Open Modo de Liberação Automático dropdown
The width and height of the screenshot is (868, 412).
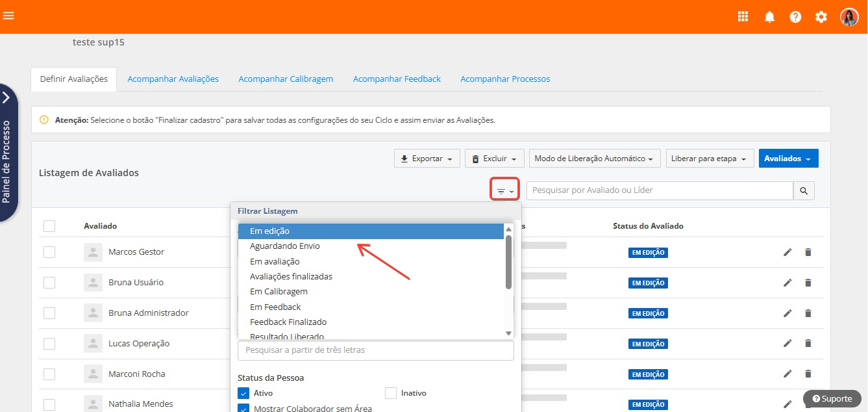coord(594,159)
